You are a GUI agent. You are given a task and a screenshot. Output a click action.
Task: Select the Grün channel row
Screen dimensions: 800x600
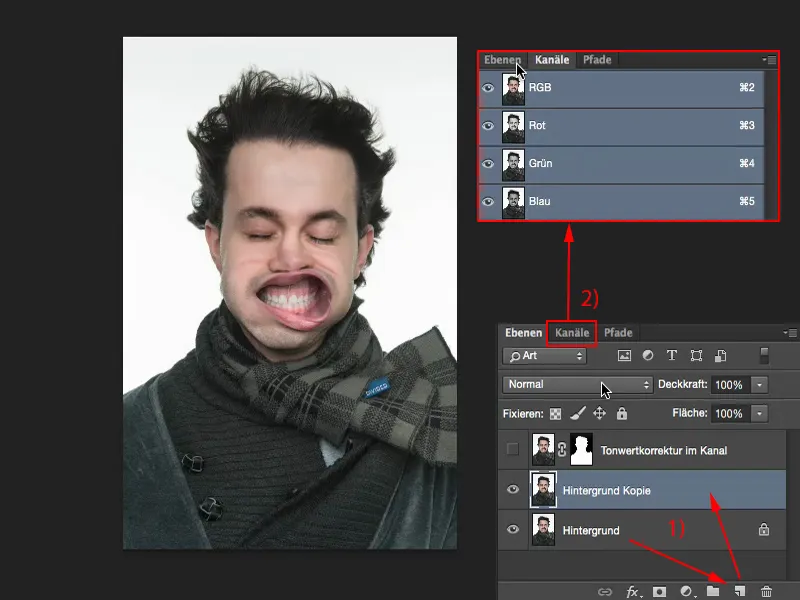pos(621,164)
